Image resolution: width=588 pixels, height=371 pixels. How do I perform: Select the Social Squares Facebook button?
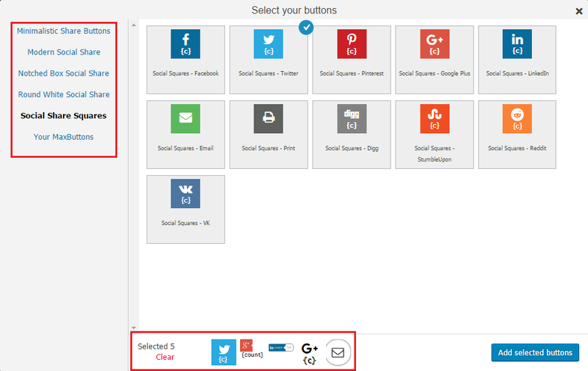186,60
